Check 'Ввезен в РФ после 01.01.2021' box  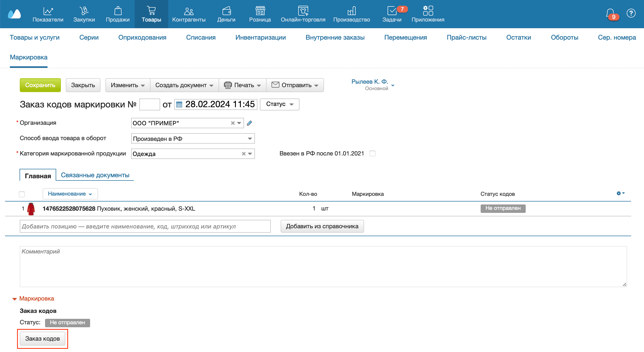(x=372, y=153)
